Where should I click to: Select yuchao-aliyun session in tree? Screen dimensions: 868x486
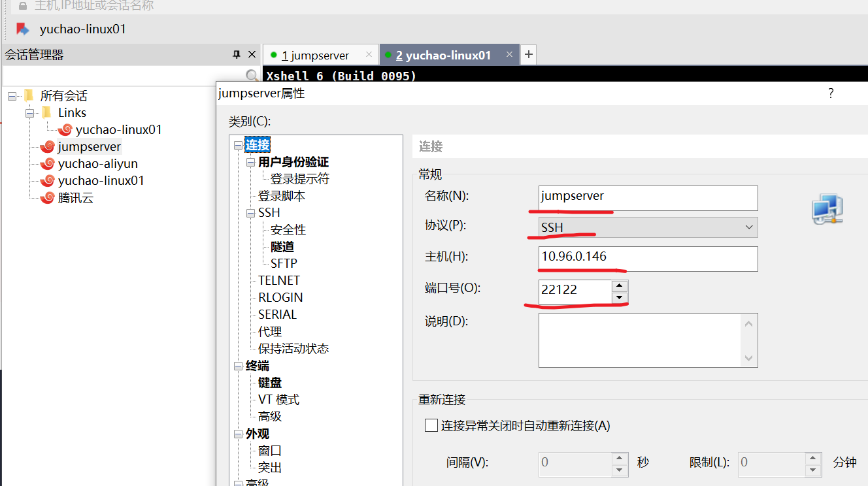coord(97,164)
